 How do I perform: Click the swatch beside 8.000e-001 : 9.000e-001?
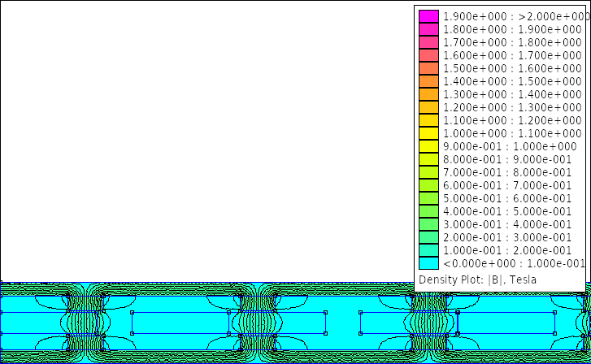pos(428,159)
